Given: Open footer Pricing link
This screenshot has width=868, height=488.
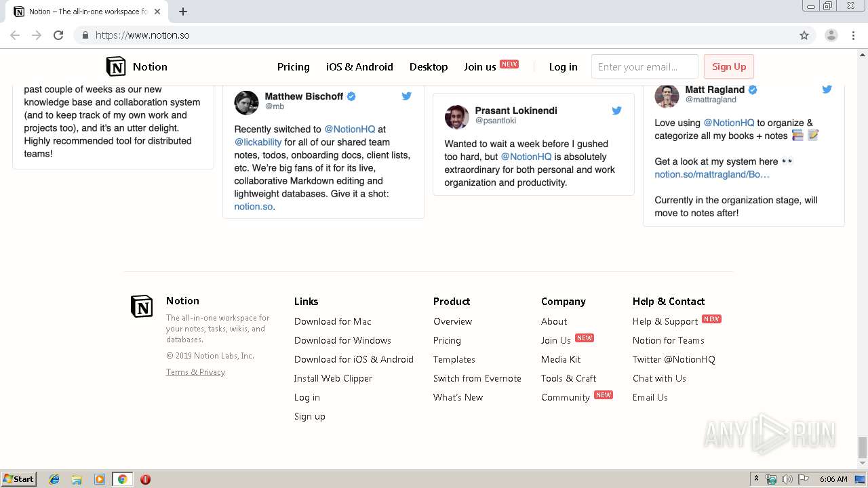Looking at the screenshot, I should [447, 340].
